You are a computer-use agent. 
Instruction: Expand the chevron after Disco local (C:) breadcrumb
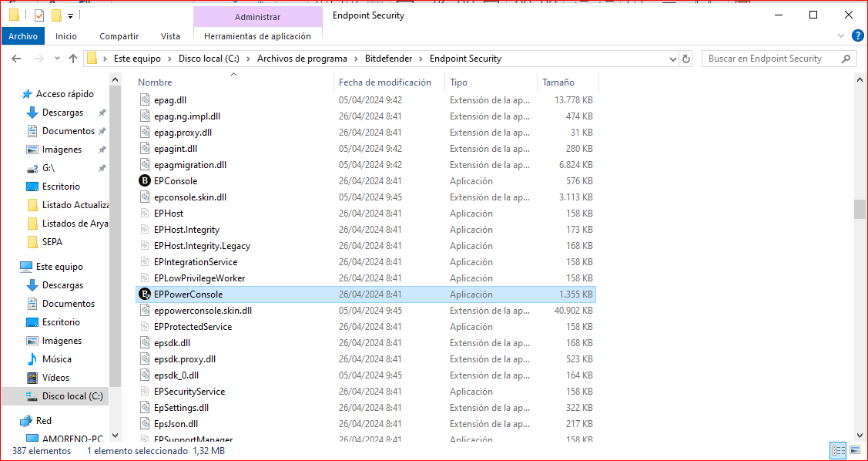pyautogui.click(x=248, y=59)
